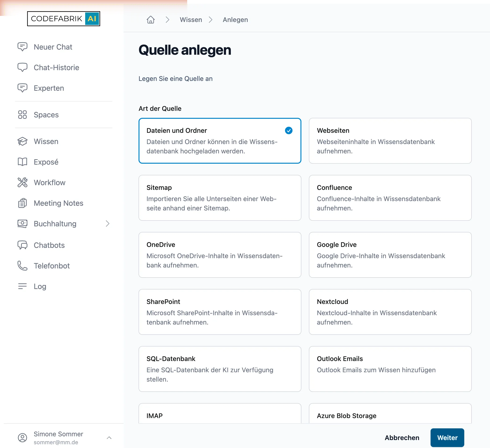Expand the Buchhaltung submenu chevron
This screenshot has width=490, height=448.
click(x=108, y=224)
